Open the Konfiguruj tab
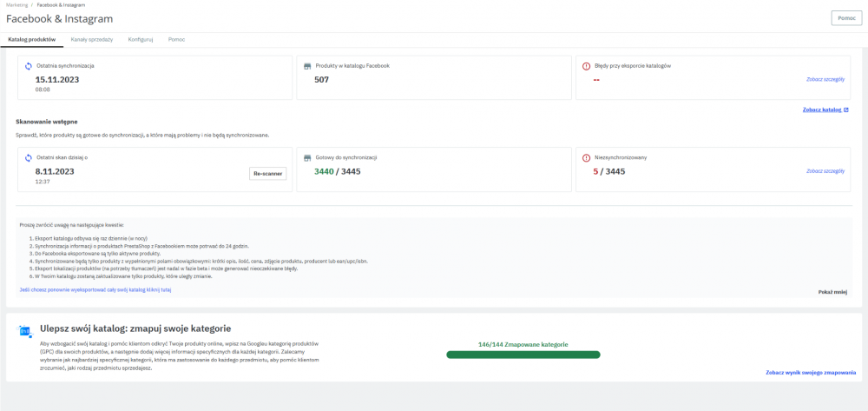This screenshot has height=411, width=868. [140, 40]
